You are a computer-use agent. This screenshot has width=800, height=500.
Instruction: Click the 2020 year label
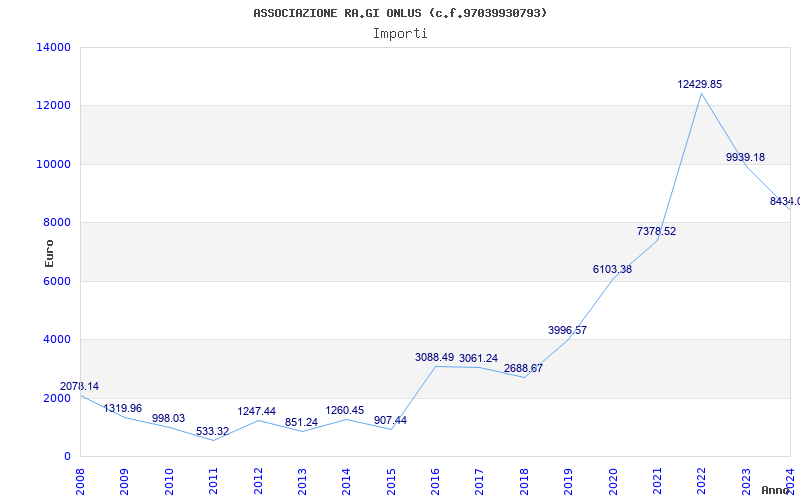[613, 481]
